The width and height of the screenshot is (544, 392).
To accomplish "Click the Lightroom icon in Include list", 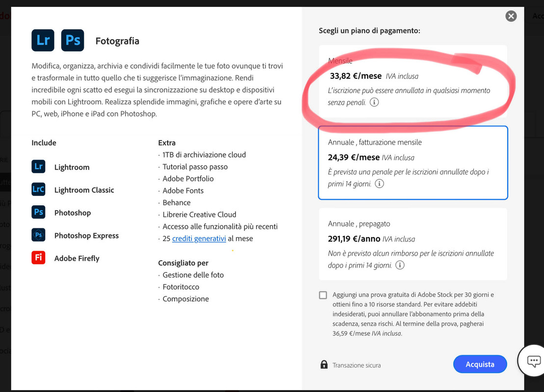I will pos(39,167).
